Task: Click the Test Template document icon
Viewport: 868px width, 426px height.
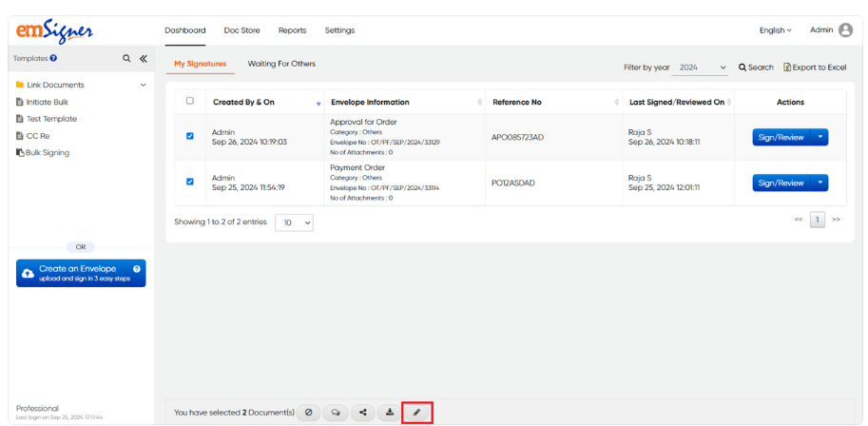Action: (x=20, y=119)
